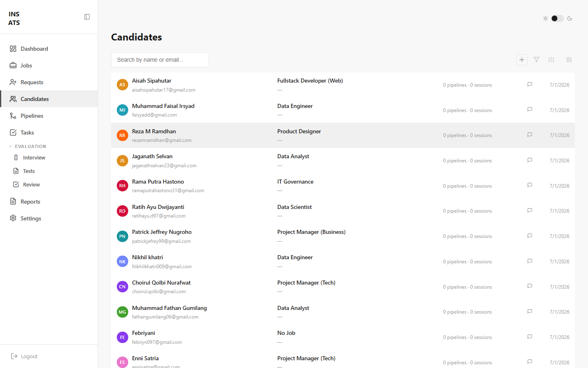Collapse the Evaluation section chevron
The image size is (588, 368).
coord(11,146)
